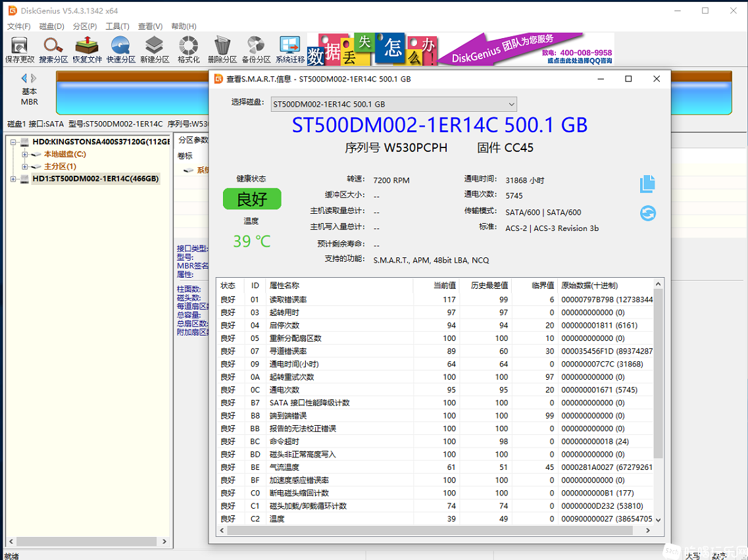The image size is (748, 560).
Task: Click the 状态 column header
Action: [x=228, y=285]
